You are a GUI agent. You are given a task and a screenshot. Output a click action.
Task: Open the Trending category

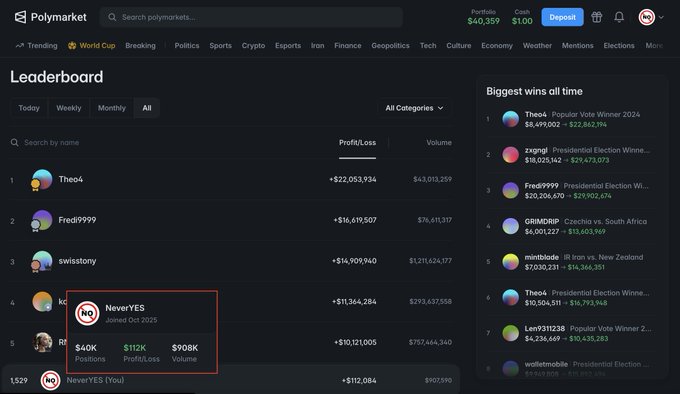[42, 46]
